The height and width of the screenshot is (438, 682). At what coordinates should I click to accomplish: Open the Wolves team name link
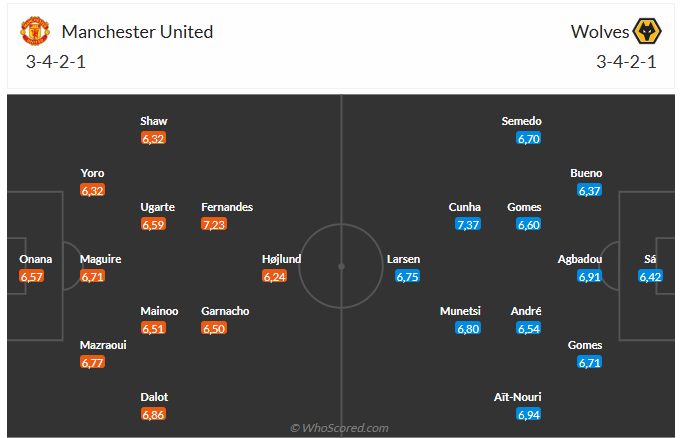(x=599, y=32)
